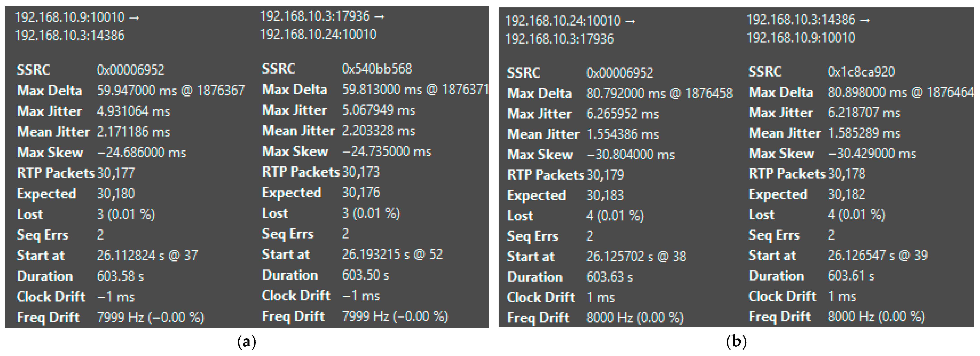Click Expected packets value 30,183
This screenshot has width=980, height=356.
click(605, 195)
